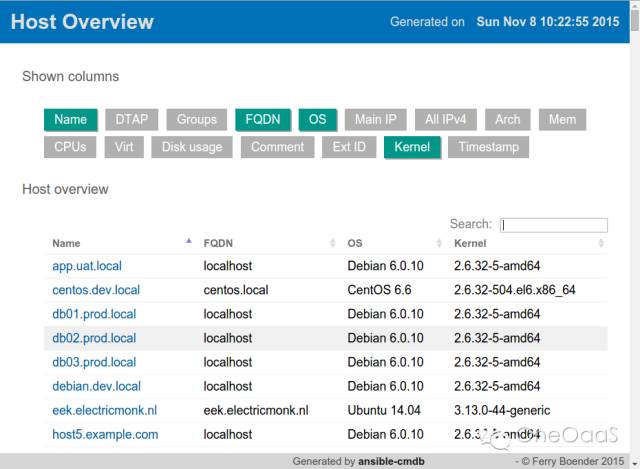This screenshot has height=469, width=640.
Task: Open the host5.example.com host link
Action: (x=105, y=435)
